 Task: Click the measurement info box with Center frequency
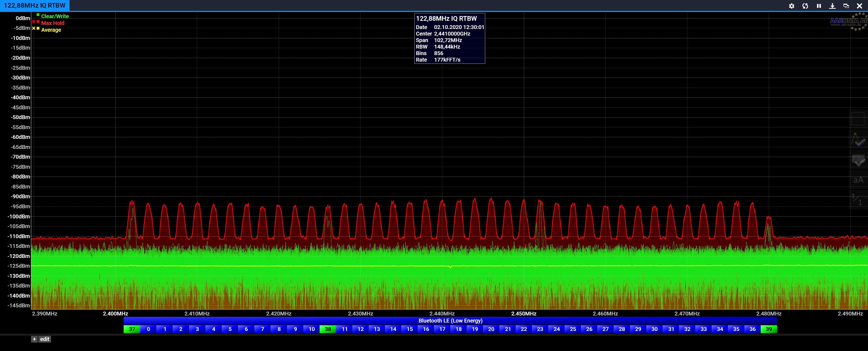point(450,38)
